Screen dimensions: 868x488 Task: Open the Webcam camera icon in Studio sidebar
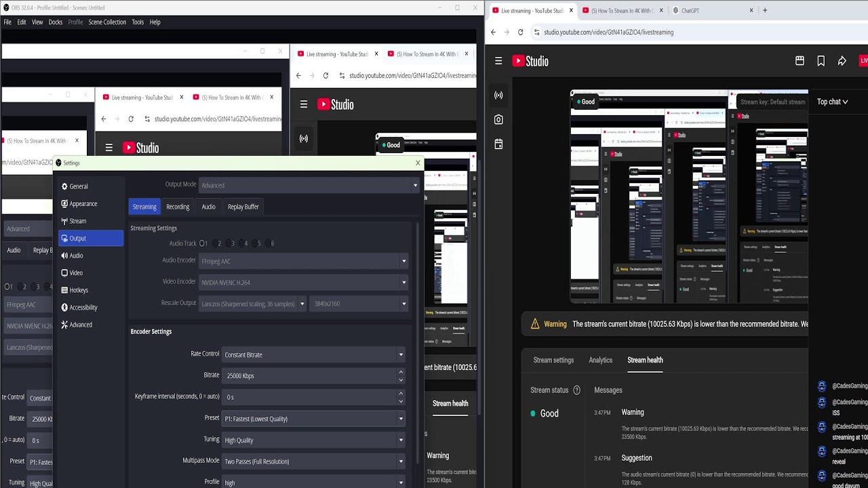498,119
